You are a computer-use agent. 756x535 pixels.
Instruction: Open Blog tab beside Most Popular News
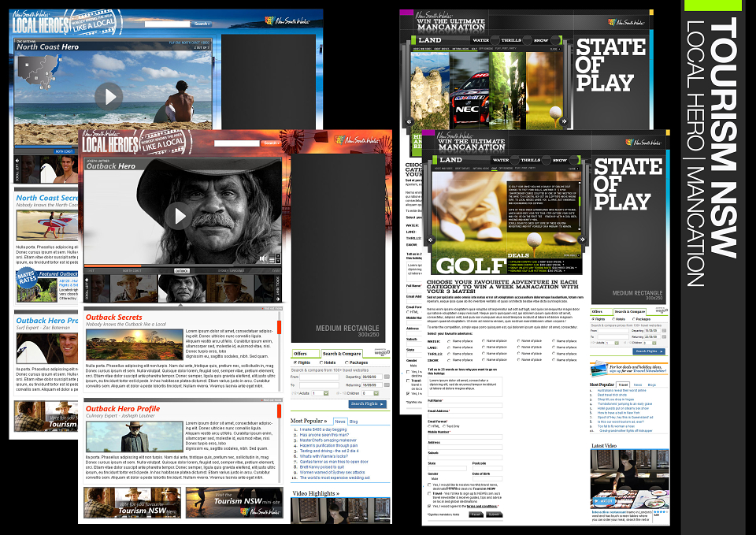tap(354, 422)
